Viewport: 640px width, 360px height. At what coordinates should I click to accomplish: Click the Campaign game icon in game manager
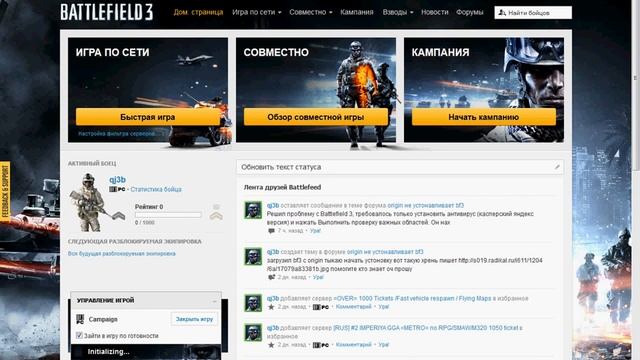(x=80, y=319)
